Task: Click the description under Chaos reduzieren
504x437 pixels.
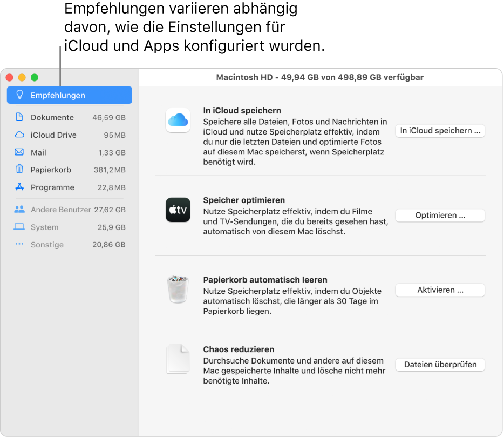Action: pos(294,371)
